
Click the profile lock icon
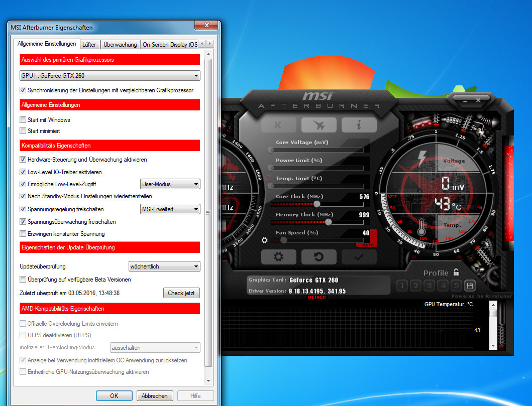pyautogui.click(x=456, y=272)
